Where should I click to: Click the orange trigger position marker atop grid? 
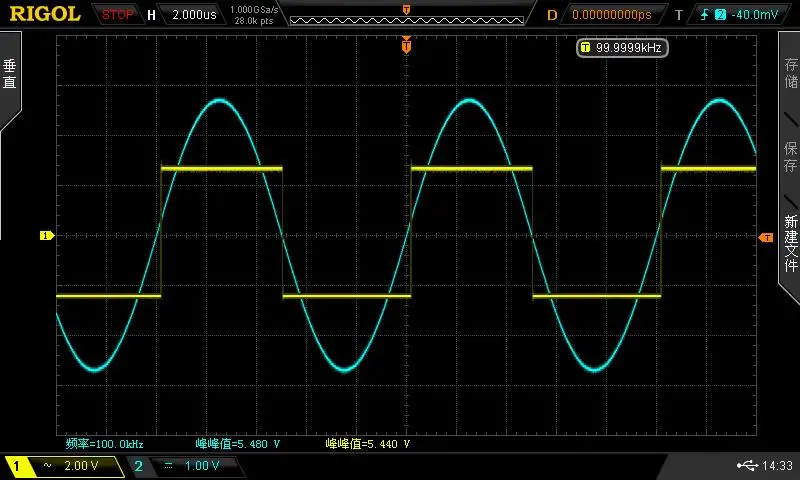[x=406, y=45]
